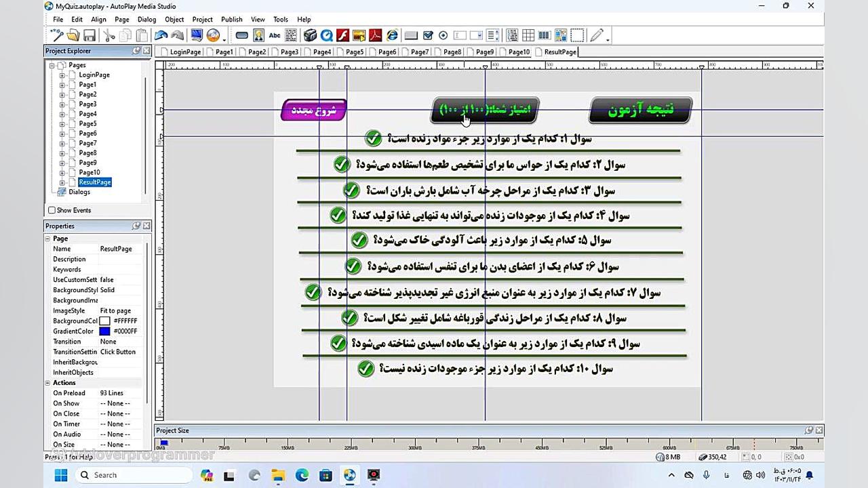Image resolution: width=868 pixels, height=488 pixels.
Task: Click the Preview monitor icon
Action: (197, 35)
